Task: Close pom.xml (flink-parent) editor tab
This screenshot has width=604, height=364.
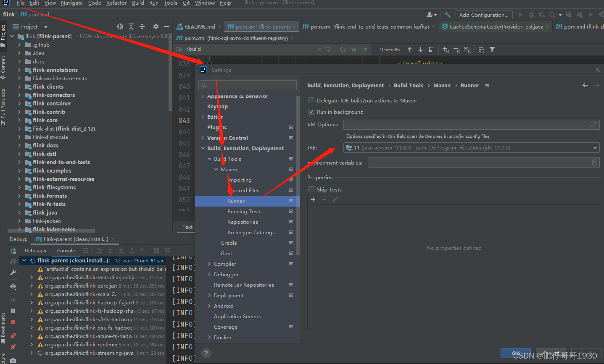Action: tap(294, 26)
